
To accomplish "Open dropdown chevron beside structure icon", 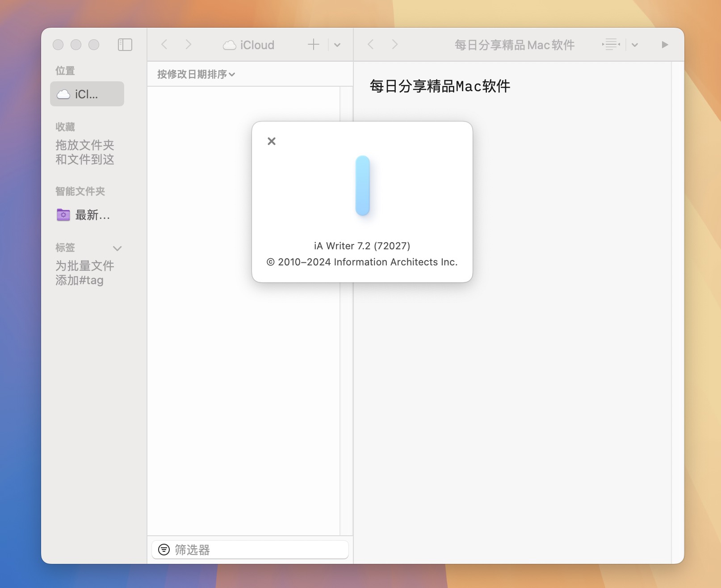I will point(635,45).
